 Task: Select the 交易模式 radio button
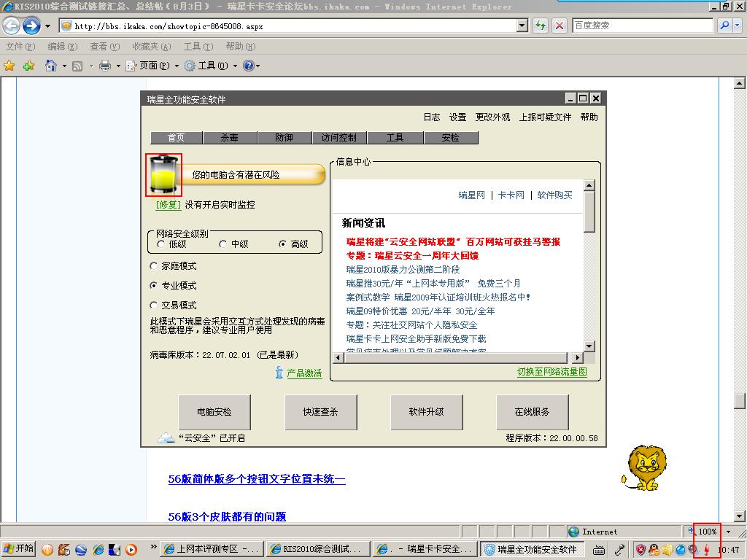(x=153, y=305)
